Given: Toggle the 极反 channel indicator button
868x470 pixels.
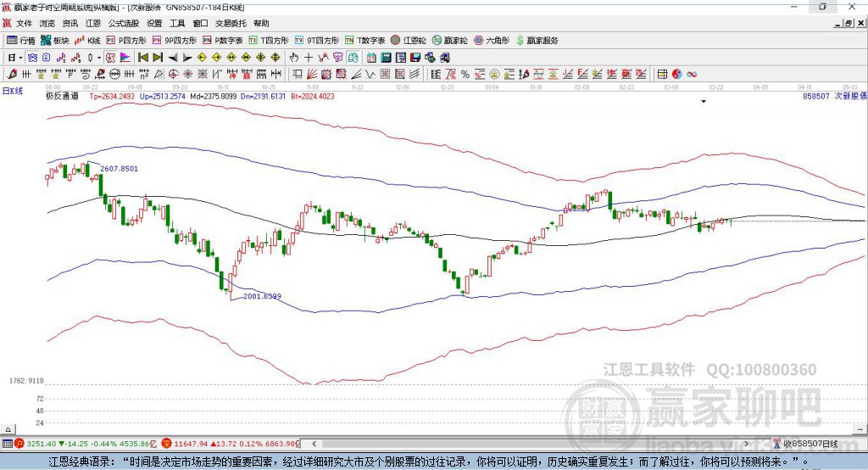Looking at the screenshot, I should (110, 58).
